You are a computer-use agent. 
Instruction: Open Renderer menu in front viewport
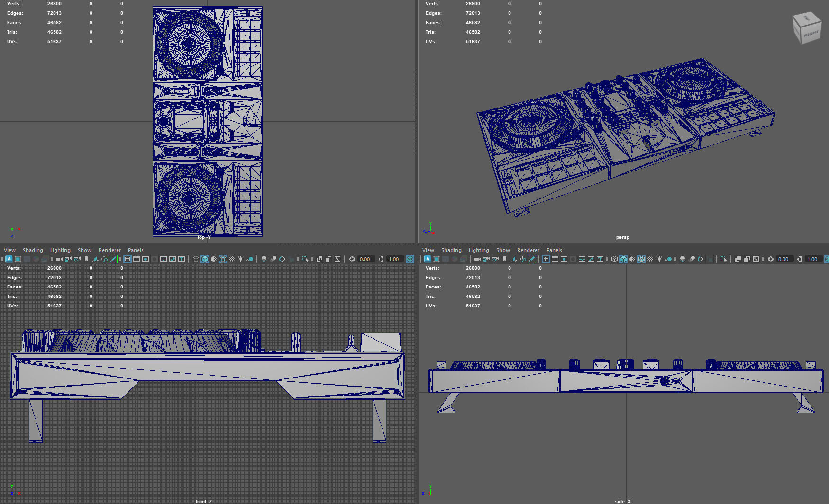109,250
